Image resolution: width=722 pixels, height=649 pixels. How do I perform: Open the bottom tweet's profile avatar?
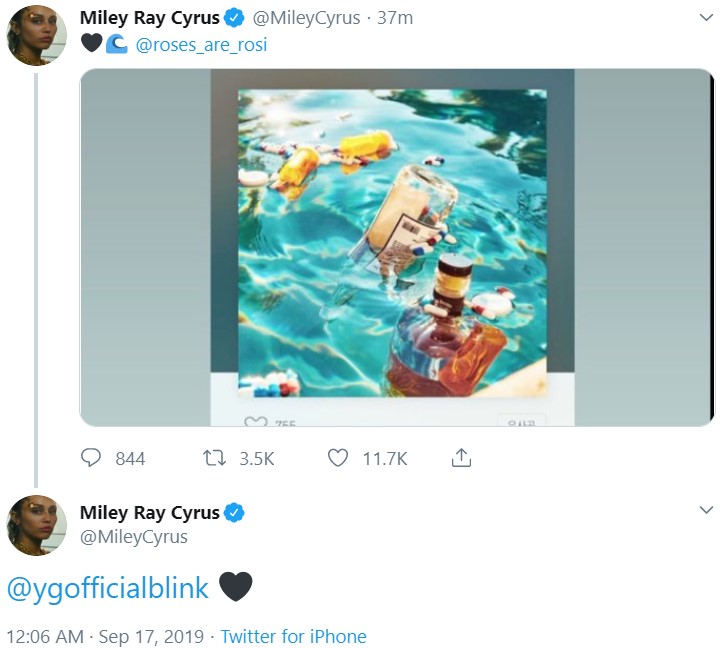37,526
